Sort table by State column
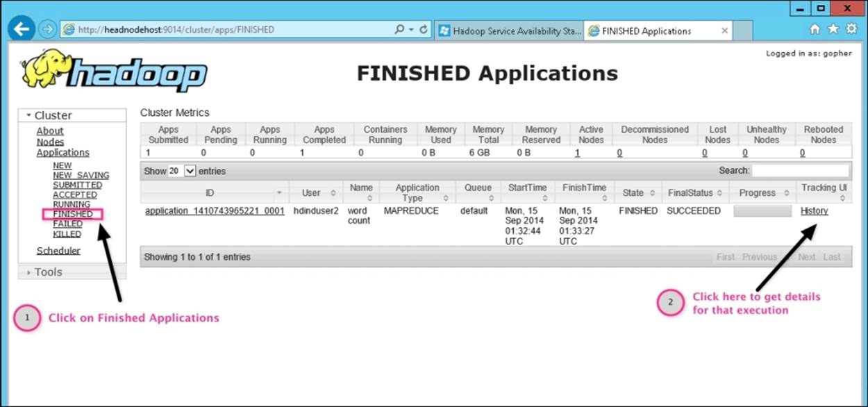The width and height of the screenshot is (868, 407). (x=637, y=192)
